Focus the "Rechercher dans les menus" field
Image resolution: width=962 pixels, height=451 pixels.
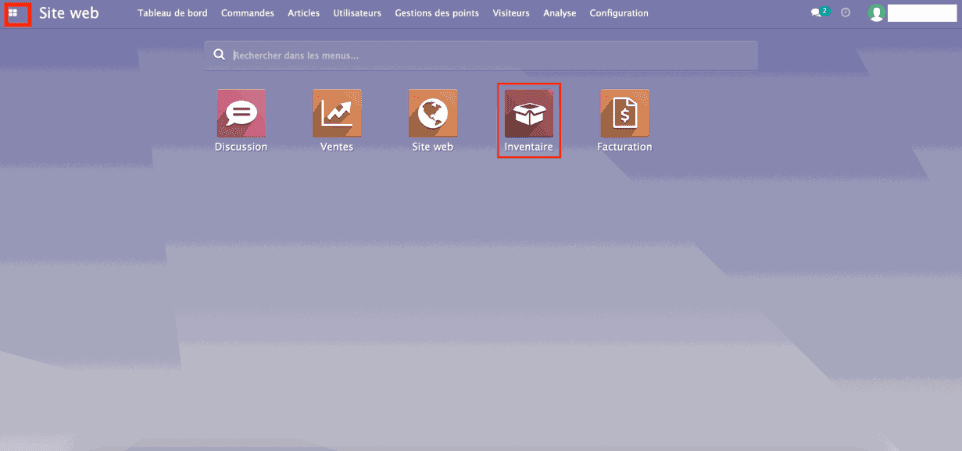coord(490,55)
